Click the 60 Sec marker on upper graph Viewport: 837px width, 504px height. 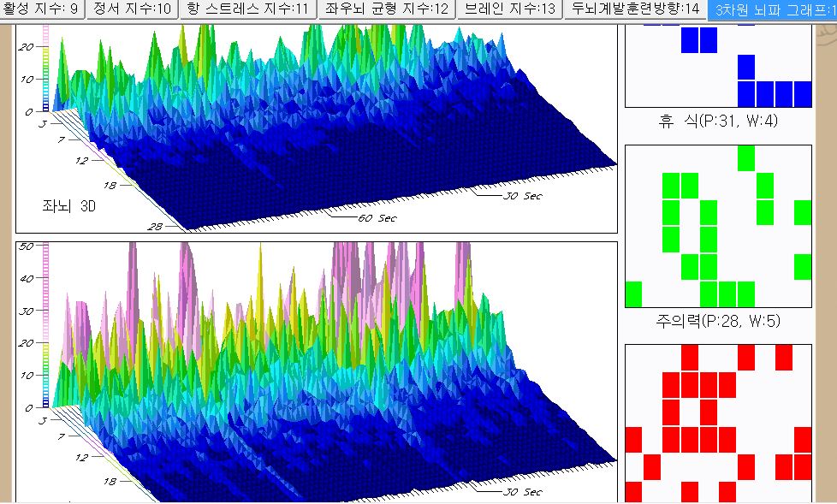coord(377,218)
